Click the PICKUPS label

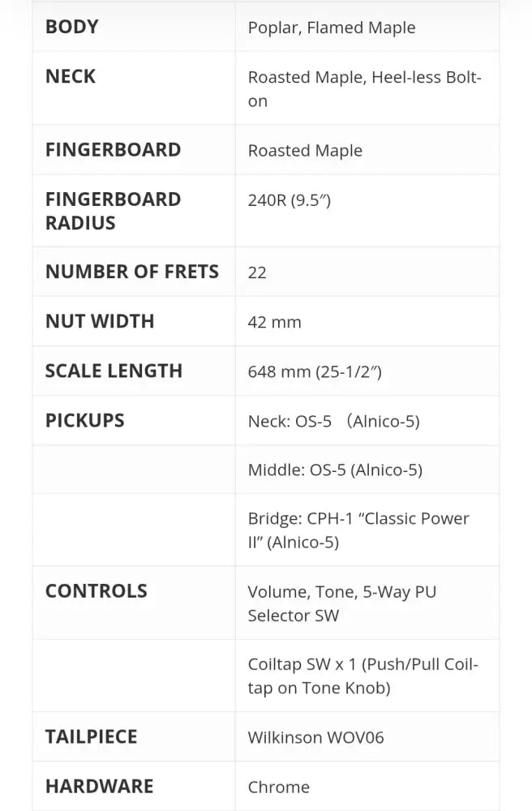point(85,420)
